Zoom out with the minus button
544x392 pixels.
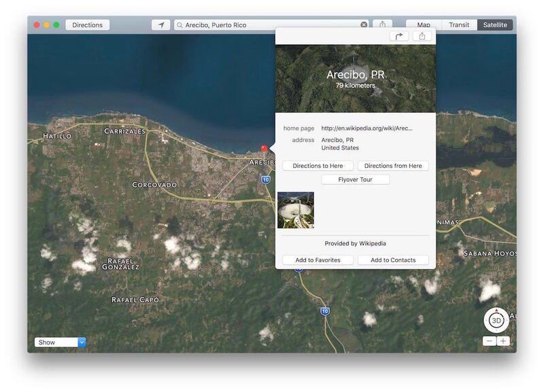489,341
